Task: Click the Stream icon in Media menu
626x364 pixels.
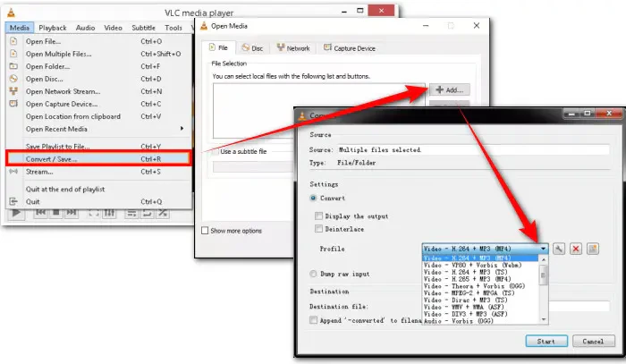Action: [13, 171]
